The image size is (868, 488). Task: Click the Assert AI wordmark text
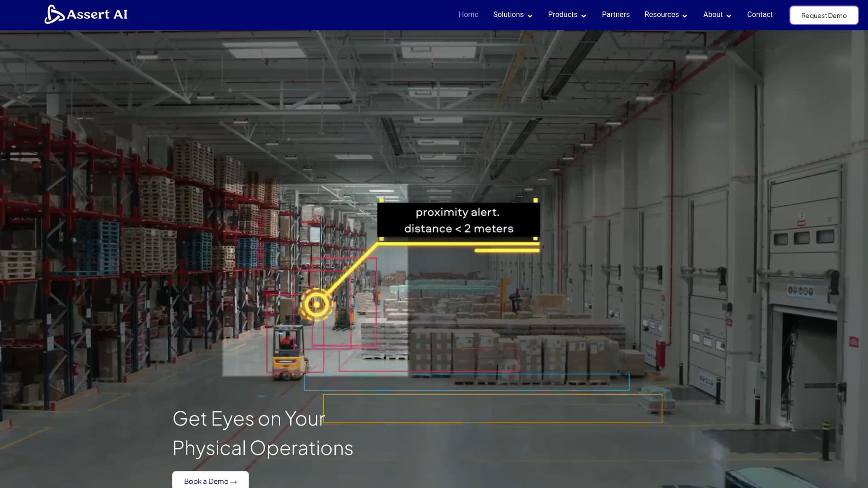point(98,14)
